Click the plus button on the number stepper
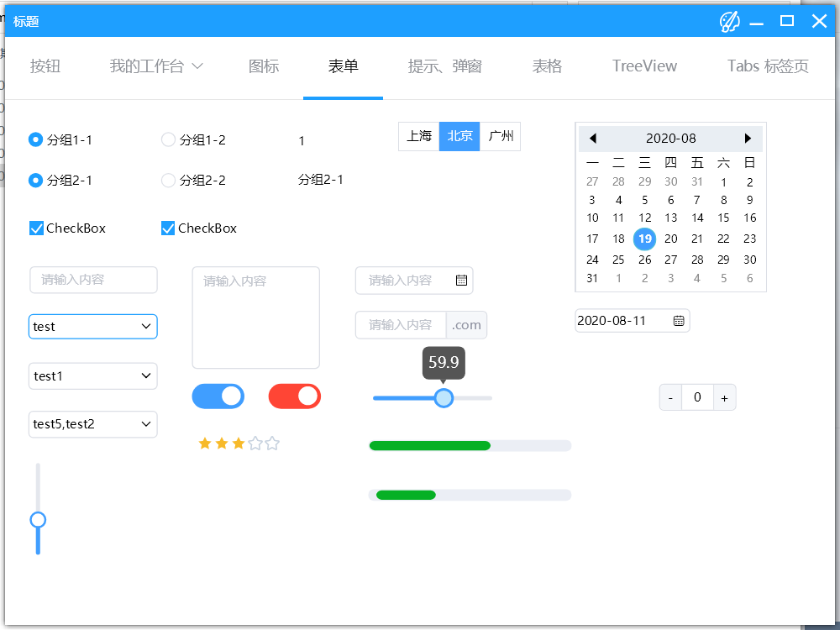The width and height of the screenshot is (840, 630). [725, 396]
